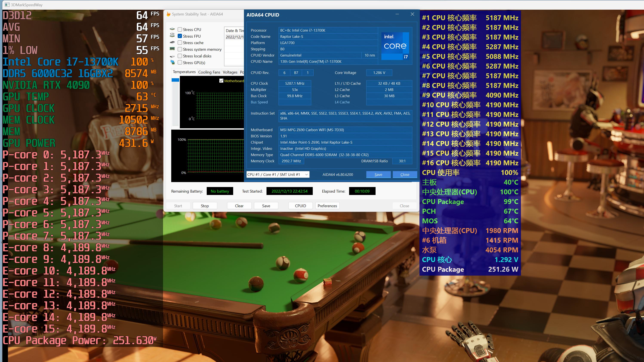Click Save in the AIDA64 CPUID window
Screen dimensions: 644x362
[x=378, y=174]
